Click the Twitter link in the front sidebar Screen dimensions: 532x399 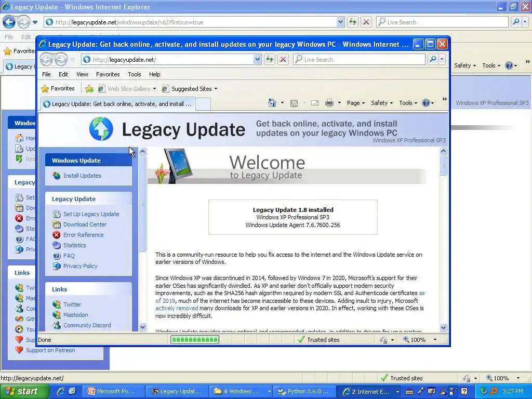[x=72, y=304]
